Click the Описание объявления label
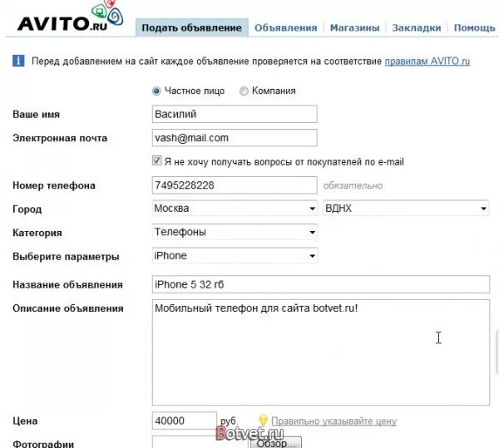This screenshot has height=448, width=499. 68,308
